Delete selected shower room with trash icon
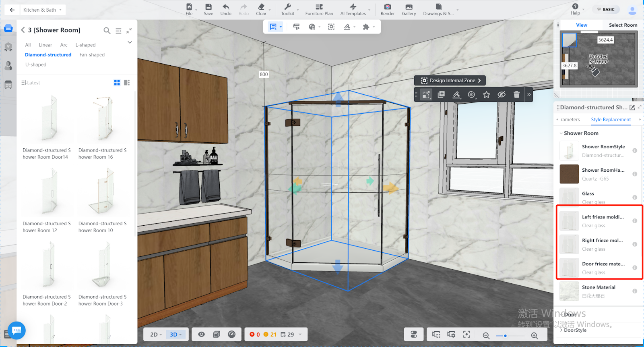The image size is (644, 347). (x=516, y=95)
